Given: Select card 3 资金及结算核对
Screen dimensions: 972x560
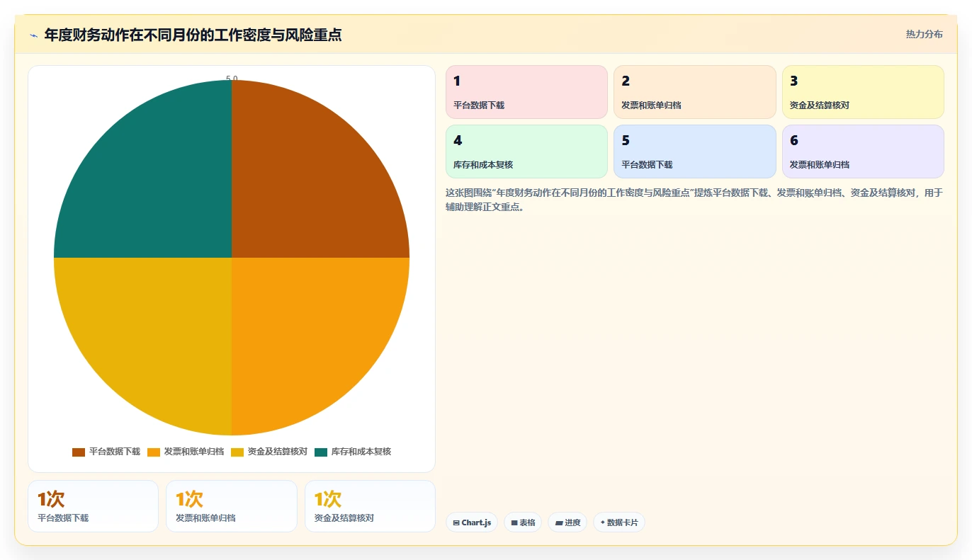Looking at the screenshot, I should [x=863, y=92].
